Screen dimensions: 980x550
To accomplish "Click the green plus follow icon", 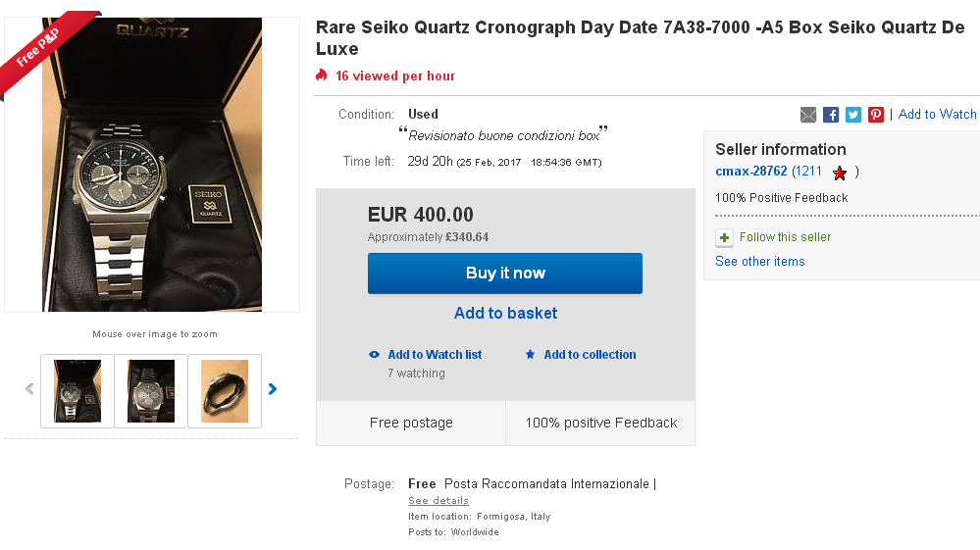I will [x=724, y=237].
